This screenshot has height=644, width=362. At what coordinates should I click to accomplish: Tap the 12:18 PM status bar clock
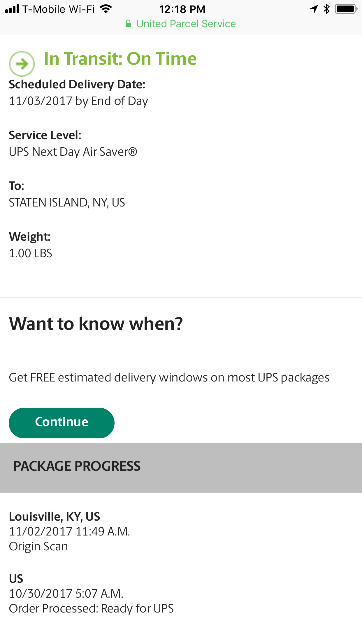tap(182, 9)
